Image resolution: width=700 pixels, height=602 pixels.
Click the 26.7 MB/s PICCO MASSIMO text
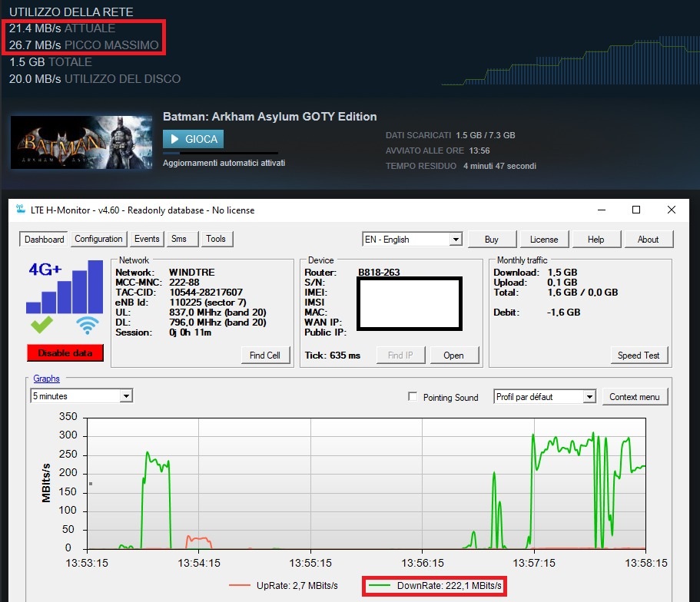coord(84,45)
